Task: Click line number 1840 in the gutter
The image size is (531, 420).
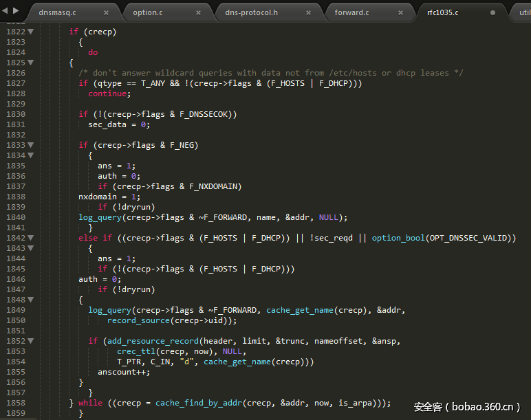Action: 15,217
